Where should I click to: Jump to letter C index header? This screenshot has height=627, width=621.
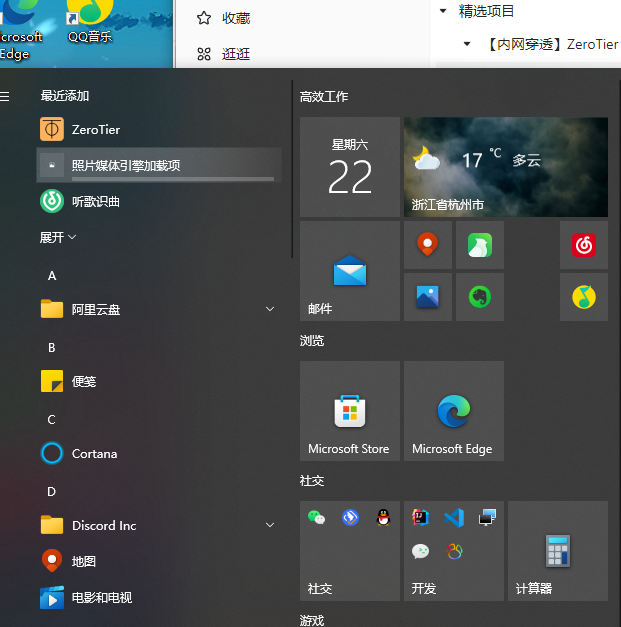click(x=52, y=419)
